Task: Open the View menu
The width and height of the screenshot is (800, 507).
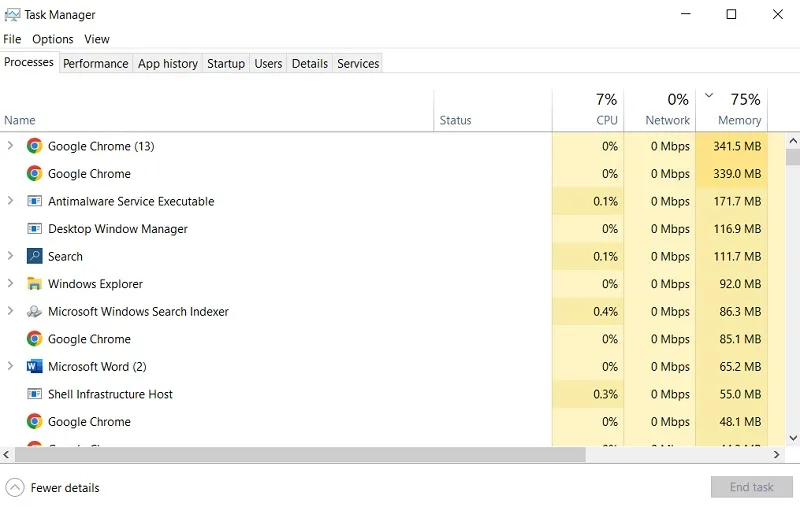Action: pos(97,39)
